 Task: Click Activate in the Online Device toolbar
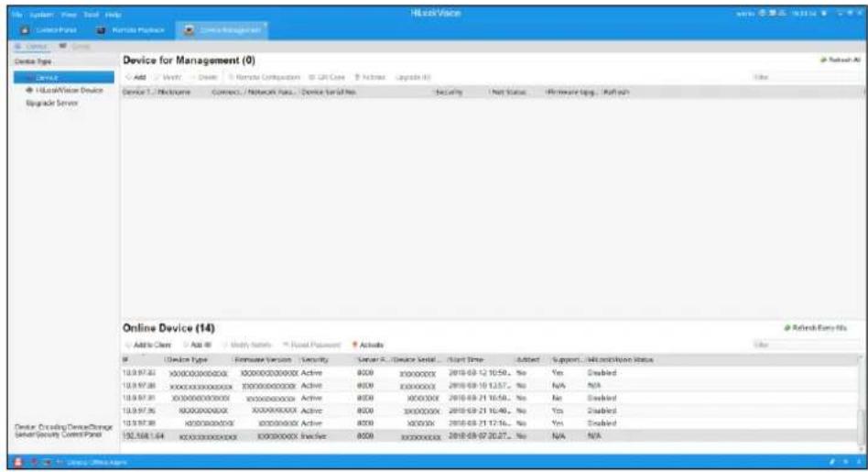click(367, 345)
